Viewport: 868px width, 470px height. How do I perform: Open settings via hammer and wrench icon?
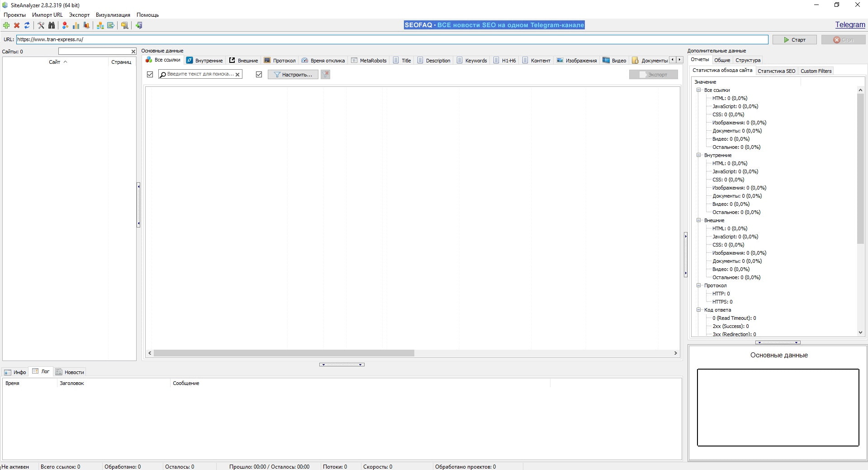(x=41, y=25)
